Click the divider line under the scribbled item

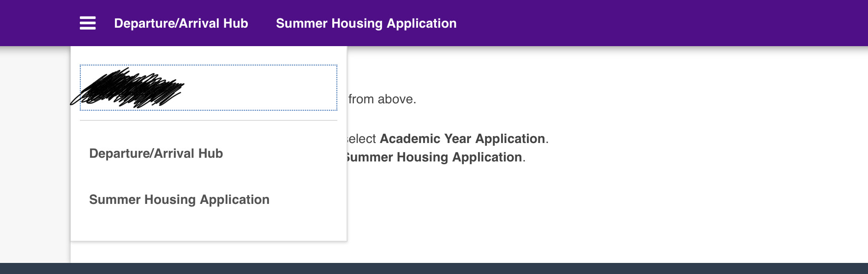tap(209, 120)
